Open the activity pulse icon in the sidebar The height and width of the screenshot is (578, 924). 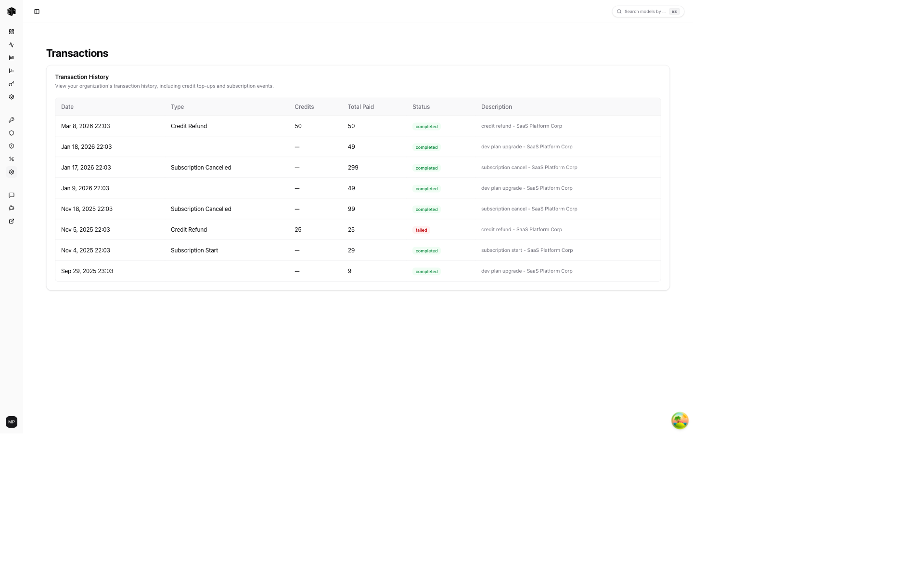12,45
